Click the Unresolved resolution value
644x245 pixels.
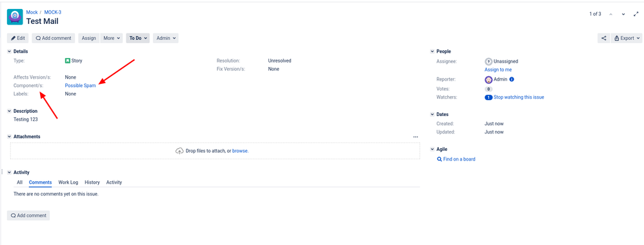click(279, 61)
